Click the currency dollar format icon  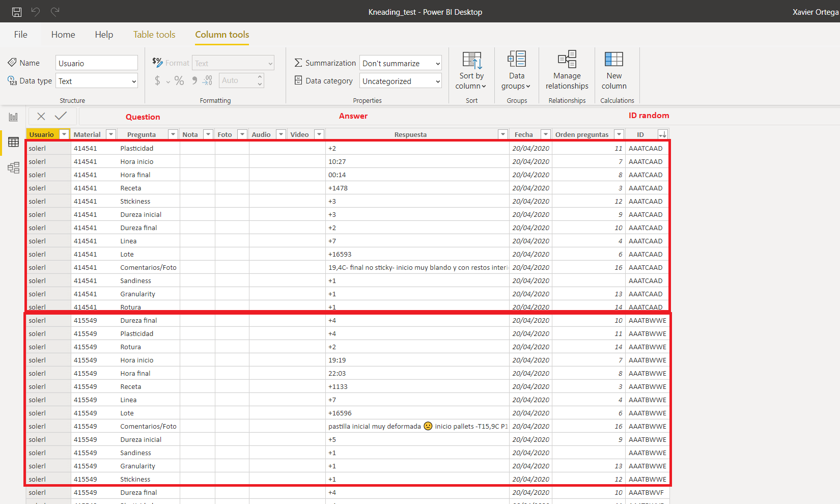157,80
